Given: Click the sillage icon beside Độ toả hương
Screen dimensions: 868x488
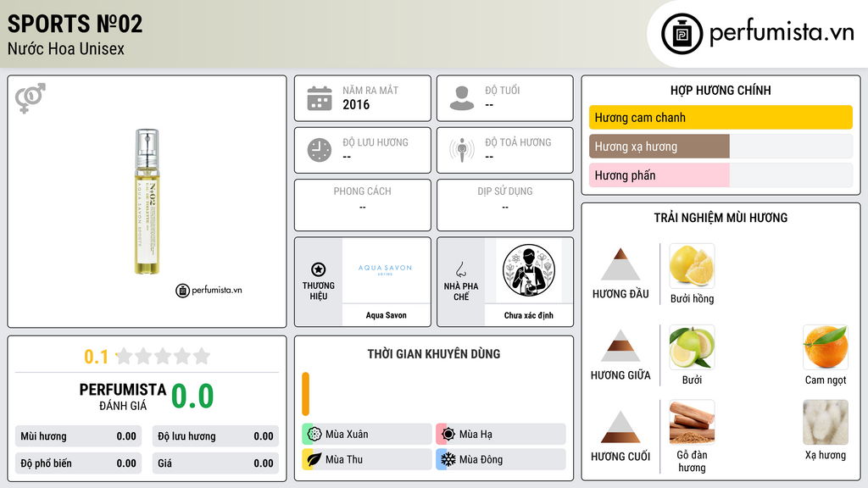Looking at the screenshot, I should (462, 150).
